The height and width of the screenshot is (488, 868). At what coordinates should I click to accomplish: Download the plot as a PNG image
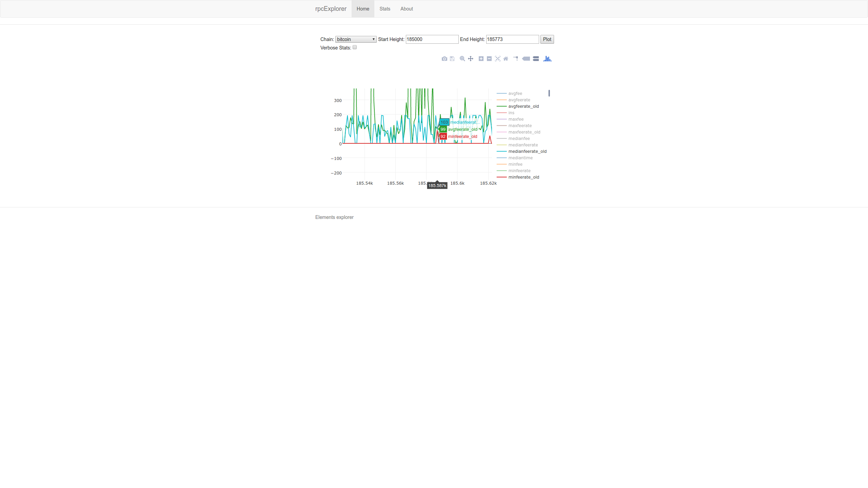[444, 58]
